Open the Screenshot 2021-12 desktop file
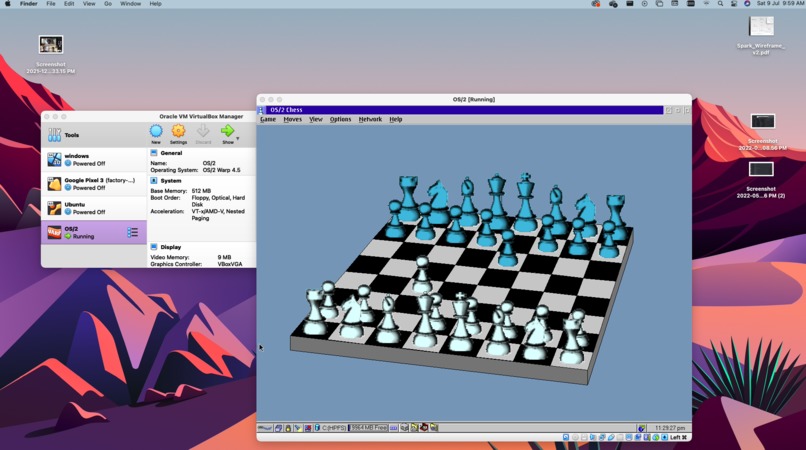The image size is (806, 450). 51,54
